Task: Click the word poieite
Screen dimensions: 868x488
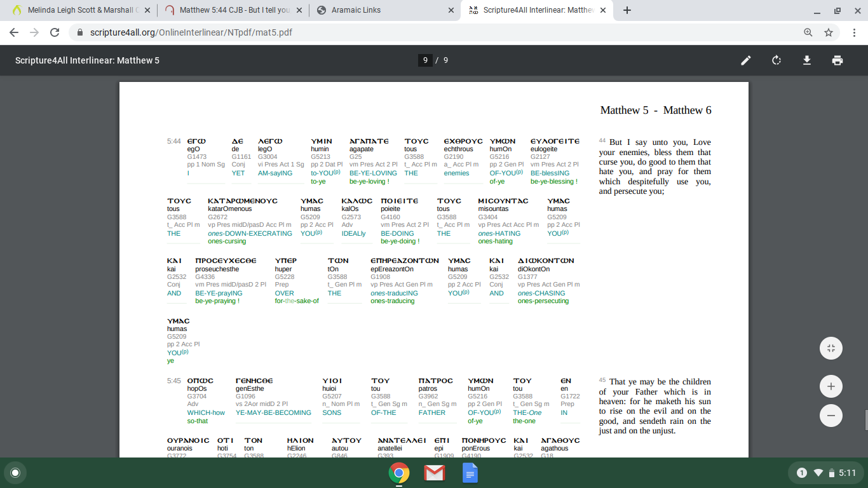Action: point(391,208)
